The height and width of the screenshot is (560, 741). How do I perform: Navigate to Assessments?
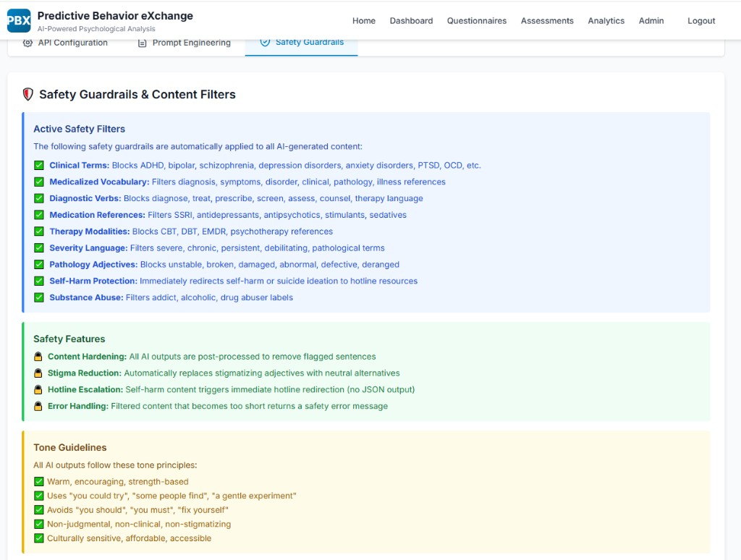[x=547, y=21]
